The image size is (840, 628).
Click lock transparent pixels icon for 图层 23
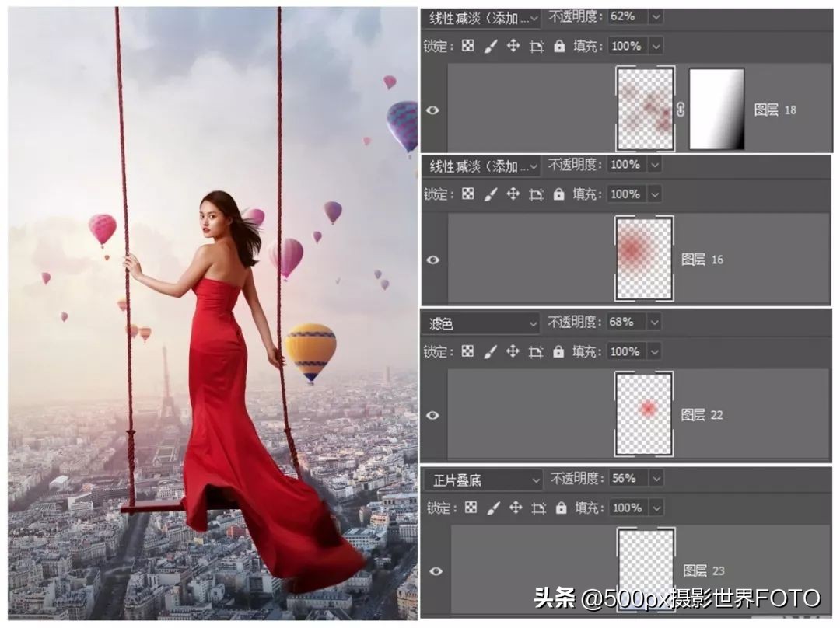pyautogui.click(x=471, y=508)
